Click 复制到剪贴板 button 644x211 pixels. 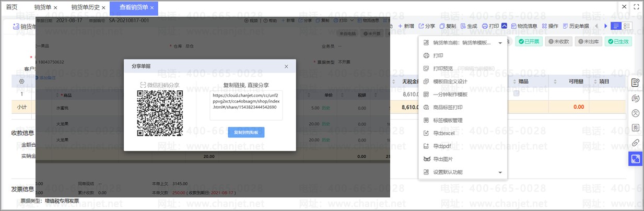[246, 133]
